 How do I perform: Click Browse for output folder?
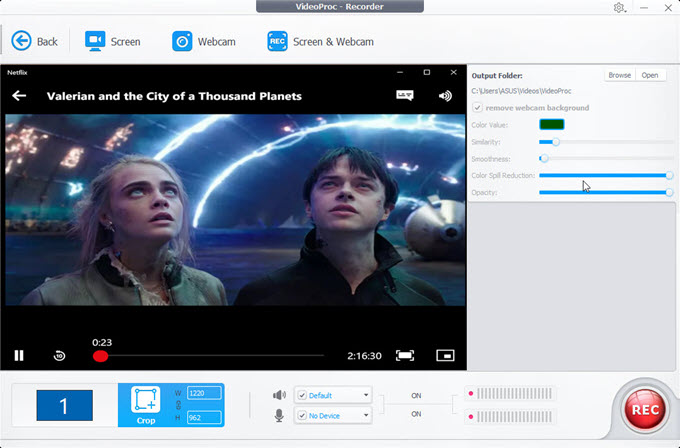619,75
